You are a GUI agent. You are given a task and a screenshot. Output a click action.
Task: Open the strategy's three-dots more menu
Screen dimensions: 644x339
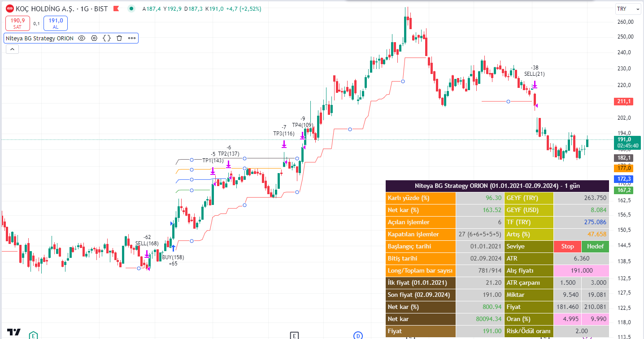[132, 38]
